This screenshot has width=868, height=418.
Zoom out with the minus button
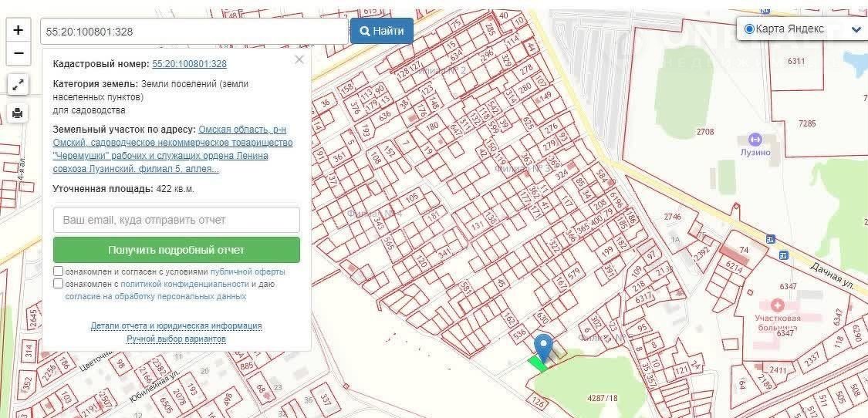point(18,54)
